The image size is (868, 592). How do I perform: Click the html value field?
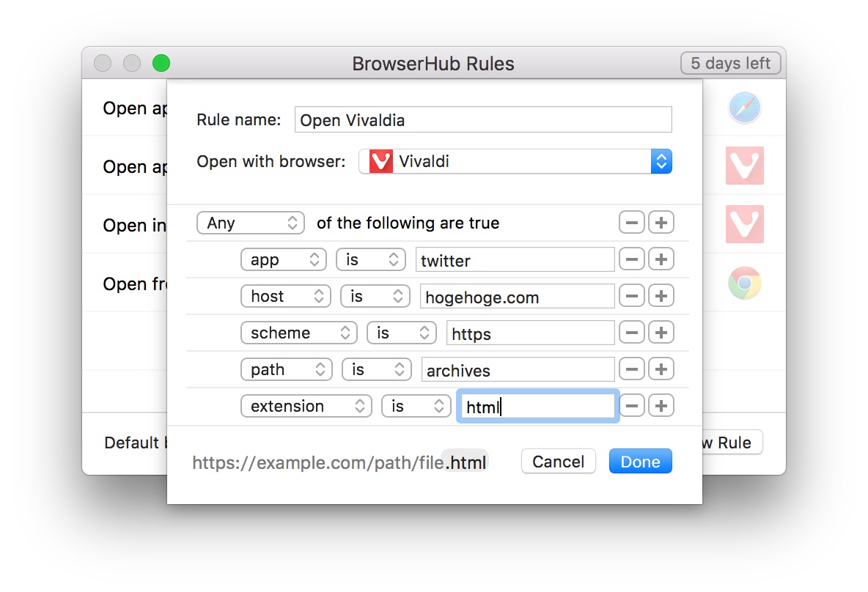coord(537,406)
